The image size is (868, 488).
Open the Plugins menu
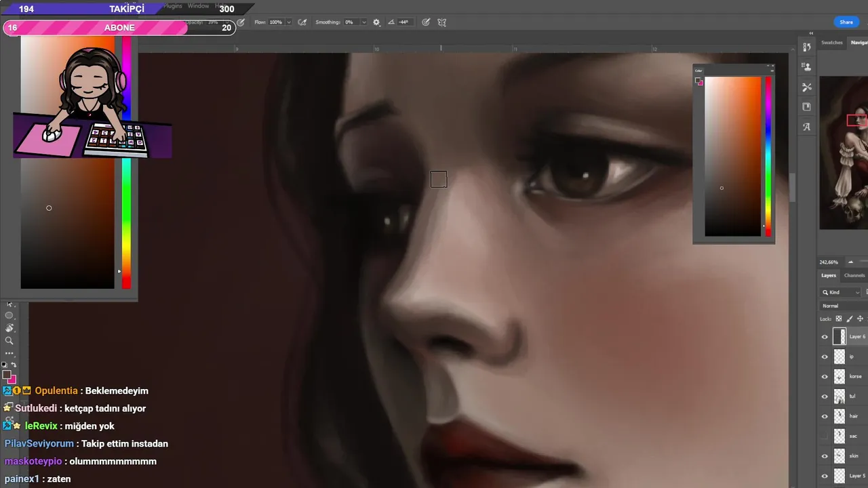coord(174,6)
